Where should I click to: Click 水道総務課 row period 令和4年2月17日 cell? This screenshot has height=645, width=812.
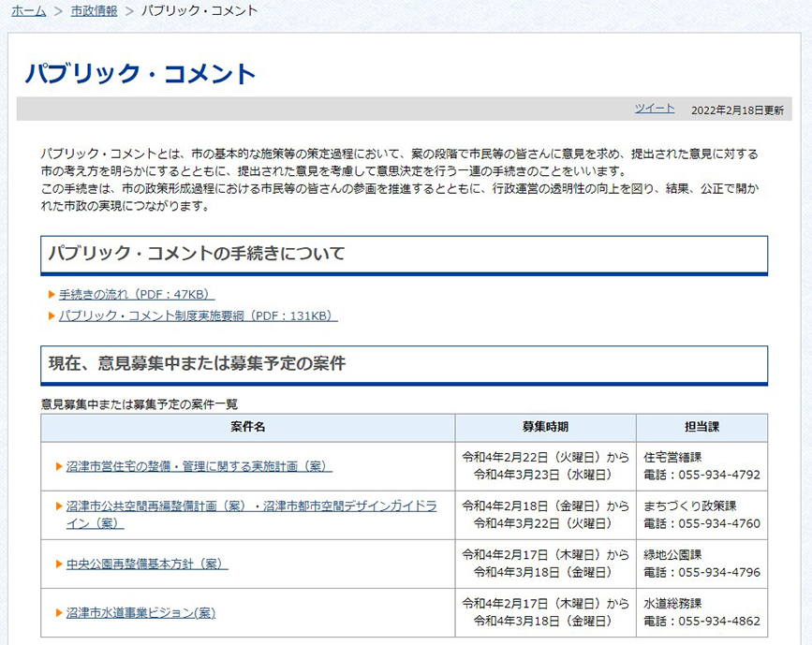(546, 612)
